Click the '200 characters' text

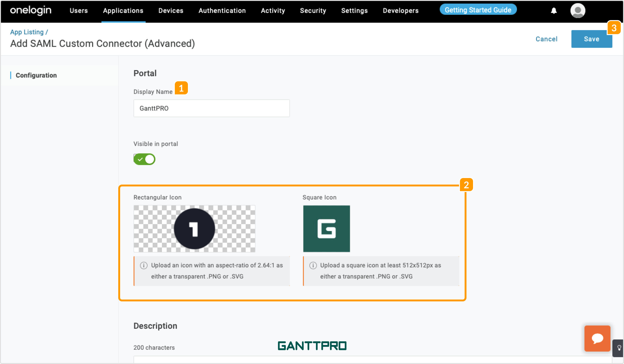pyautogui.click(x=154, y=347)
